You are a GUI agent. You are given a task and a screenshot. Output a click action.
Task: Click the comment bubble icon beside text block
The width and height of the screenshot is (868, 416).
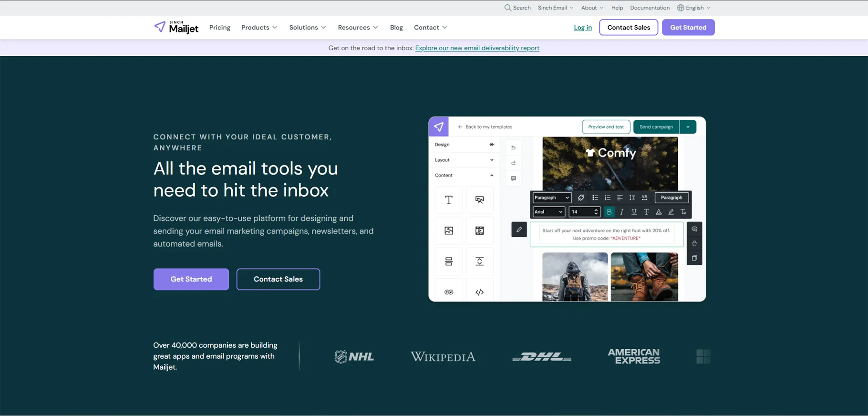tap(694, 229)
